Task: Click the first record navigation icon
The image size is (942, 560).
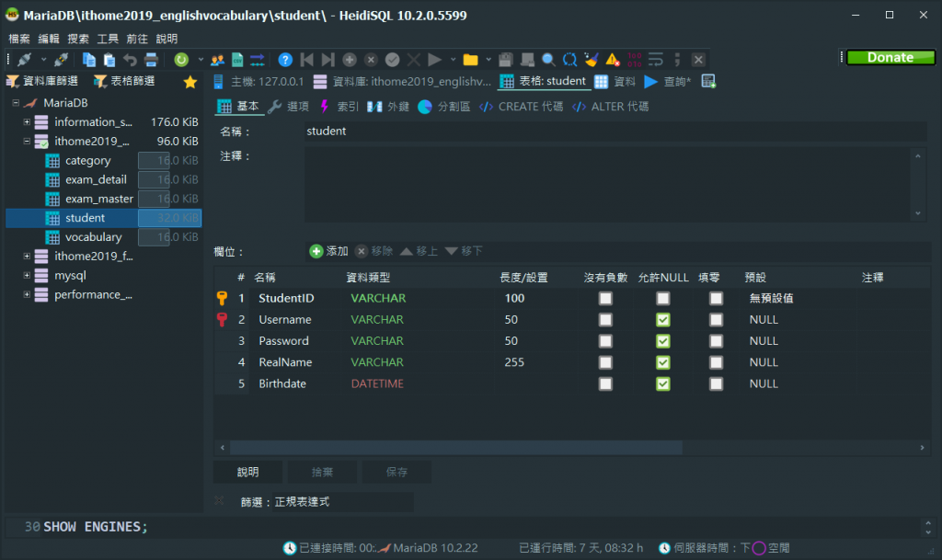Action: pyautogui.click(x=307, y=60)
